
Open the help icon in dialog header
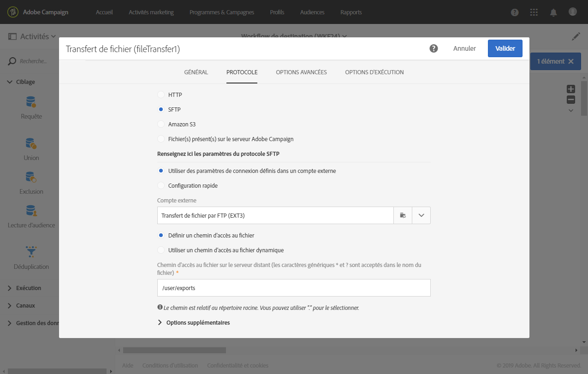click(434, 48)
